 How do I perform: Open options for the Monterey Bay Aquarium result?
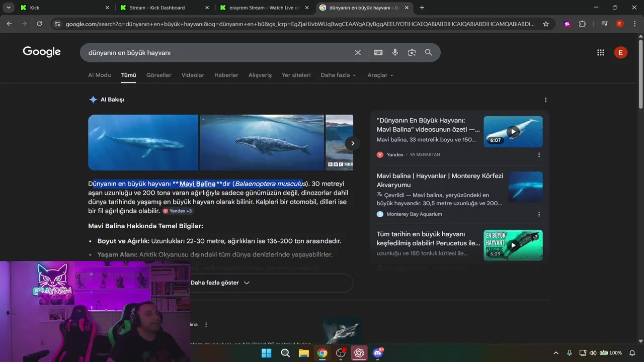[539, 214]
